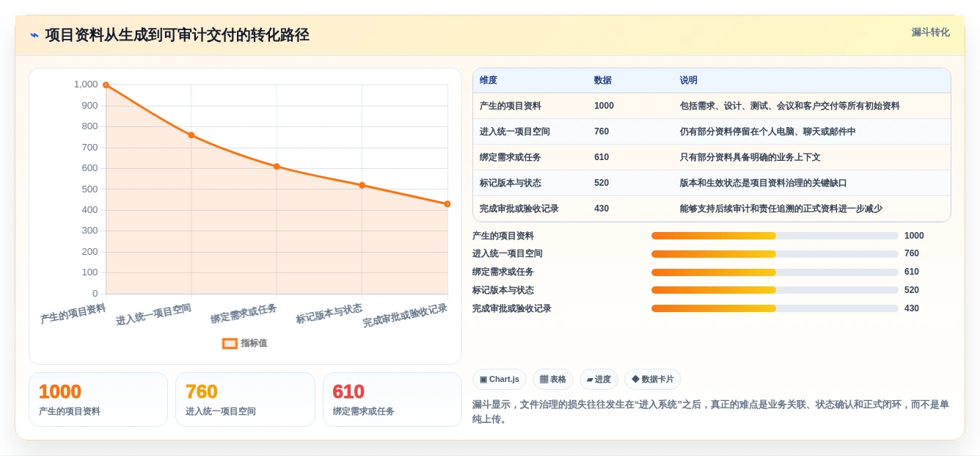The height and width of the screenshot is (456, 980).
Task: Click the description 只有部分资料具备明确的业务上下文
Action: [750, 157]
